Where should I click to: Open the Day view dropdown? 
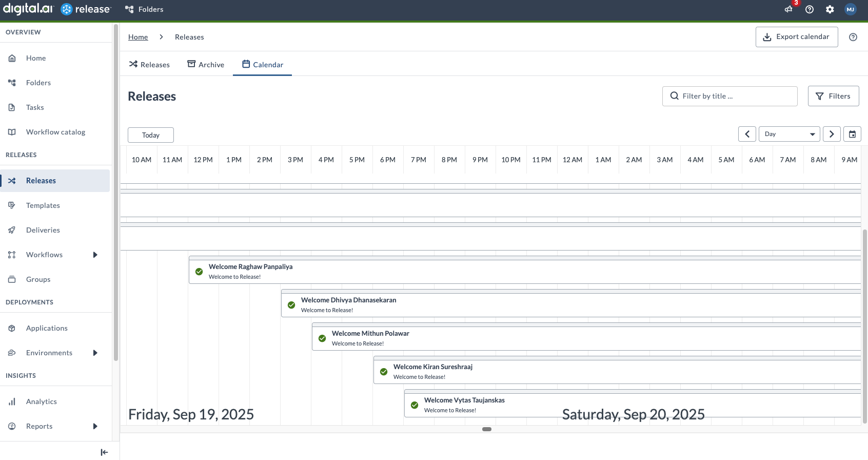pyautogui.click(x=789, y=134)
